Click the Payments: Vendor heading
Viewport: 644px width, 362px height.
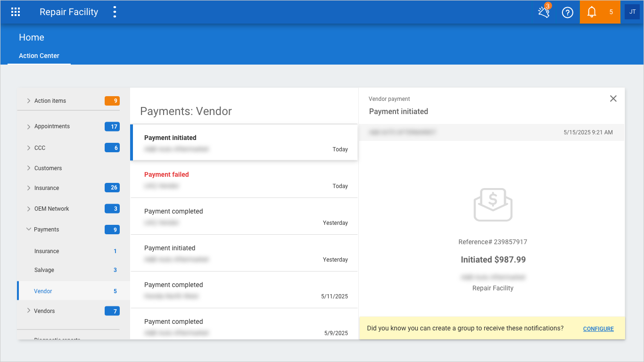186,111
